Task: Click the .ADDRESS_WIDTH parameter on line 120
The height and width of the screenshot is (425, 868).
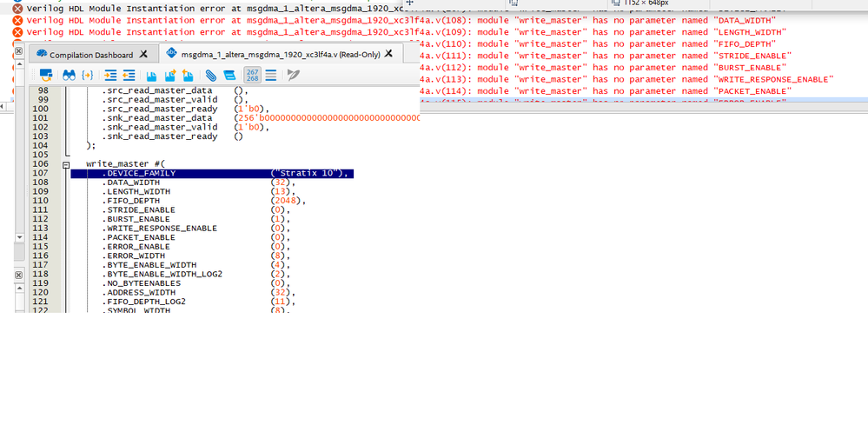Action: pyautogui.click(x=138, y=292)
